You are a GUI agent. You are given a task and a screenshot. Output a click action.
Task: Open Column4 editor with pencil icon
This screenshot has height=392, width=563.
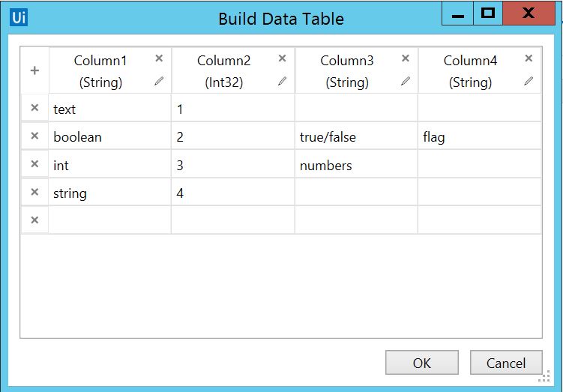point(529,82)
